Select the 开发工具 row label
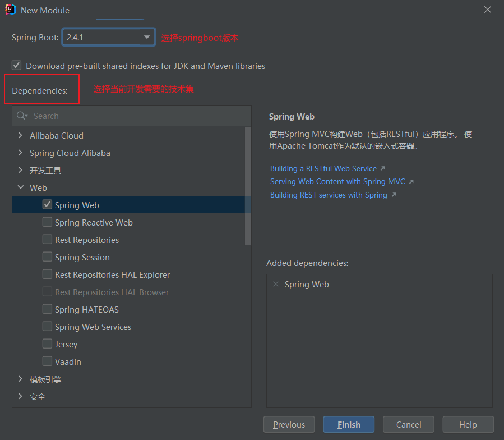The height and width of the screenshot is (440, 504). tap(45, 170)
